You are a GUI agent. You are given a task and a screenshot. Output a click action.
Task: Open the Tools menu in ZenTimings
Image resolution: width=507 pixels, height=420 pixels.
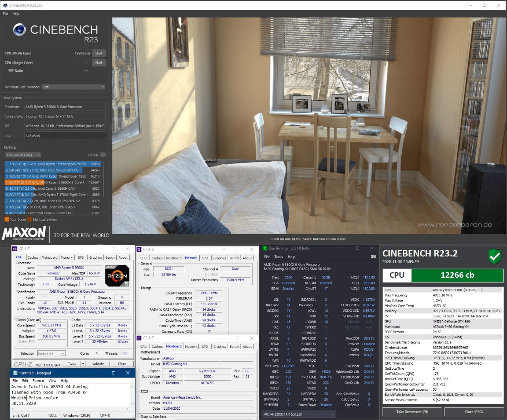tap(279, 257)
